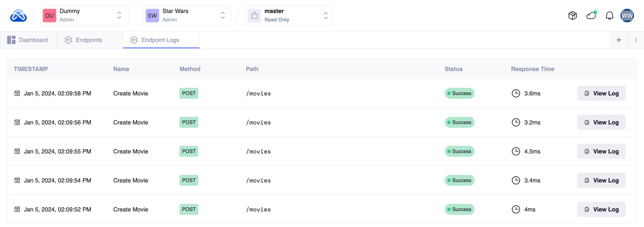Select the Endpoint Logs tab
The height and width of the screenshot is (227, 644).
click(155, 40)
